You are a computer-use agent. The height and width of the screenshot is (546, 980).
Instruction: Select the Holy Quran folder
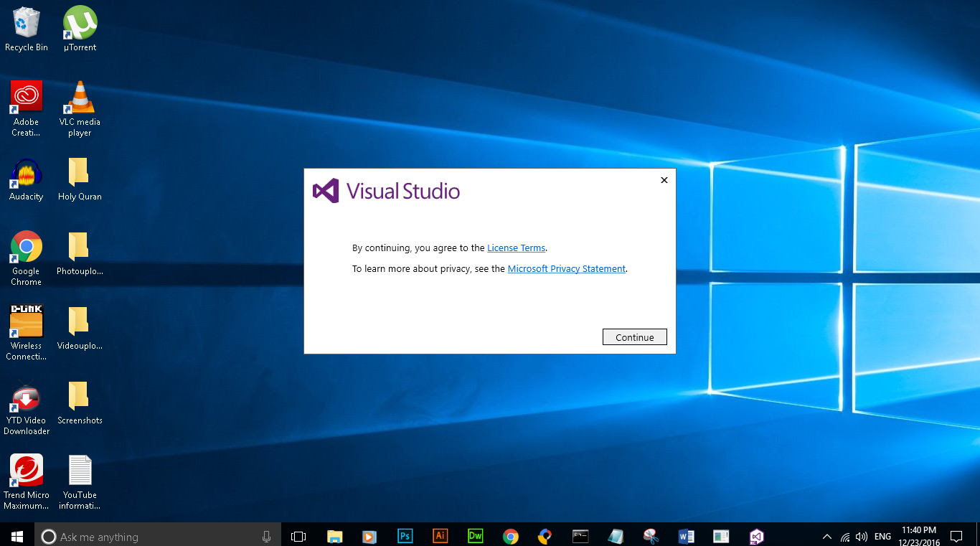80,180
